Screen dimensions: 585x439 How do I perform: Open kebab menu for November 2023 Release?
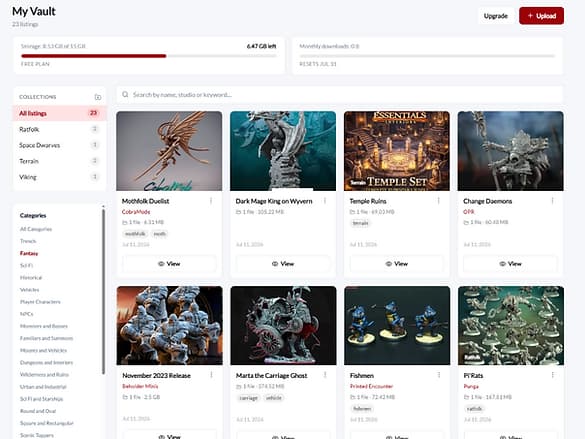[212, 375]
